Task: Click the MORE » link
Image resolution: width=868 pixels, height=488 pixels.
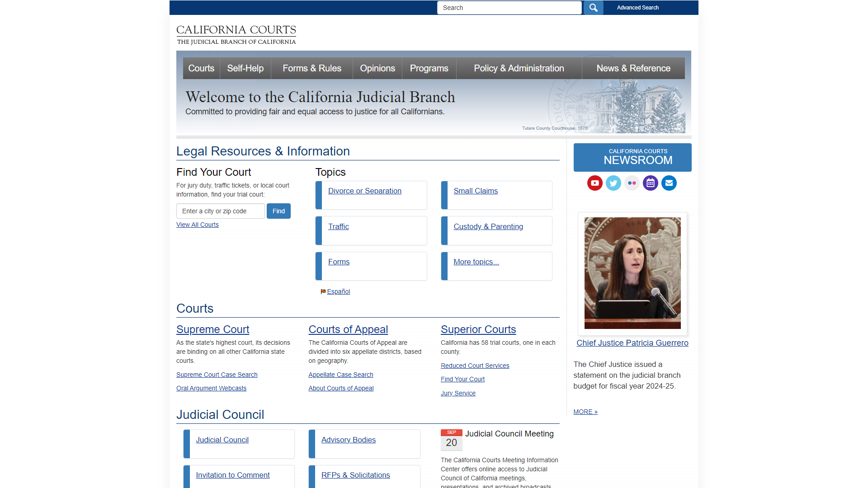Action: pos(585,412)
